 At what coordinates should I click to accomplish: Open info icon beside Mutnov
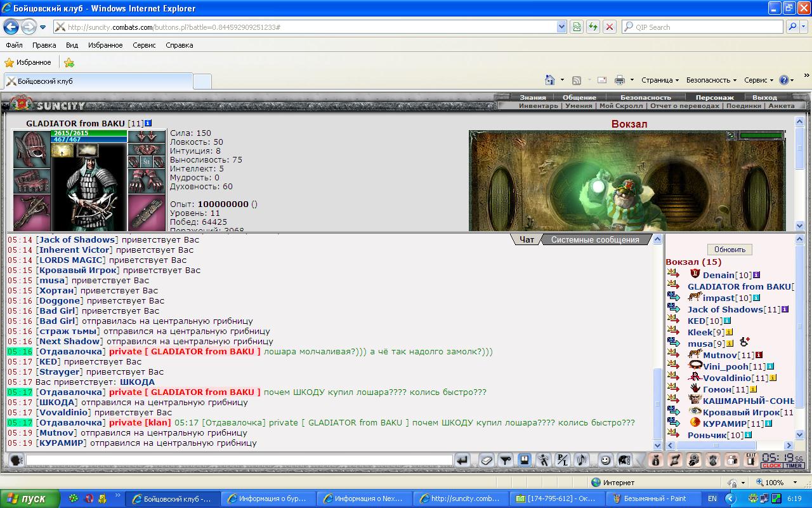[x=759, y=355]
